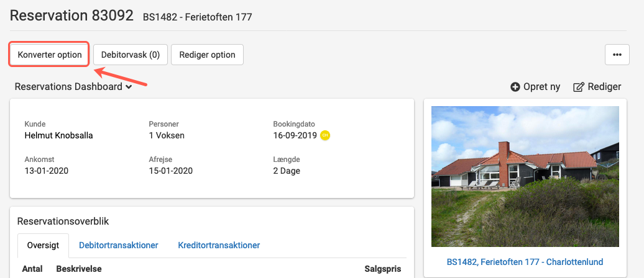Select the Ankomst date 13-01-2020

tap(47, 171)
